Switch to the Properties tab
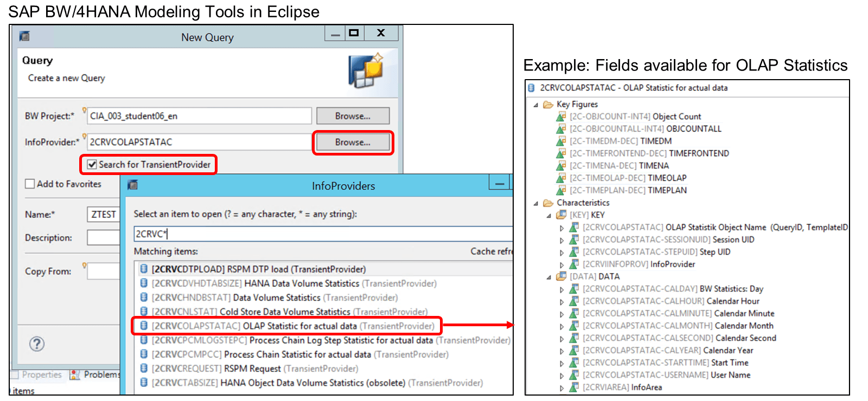The height and width of the screenshot is (401, 868). pos(42,374)
